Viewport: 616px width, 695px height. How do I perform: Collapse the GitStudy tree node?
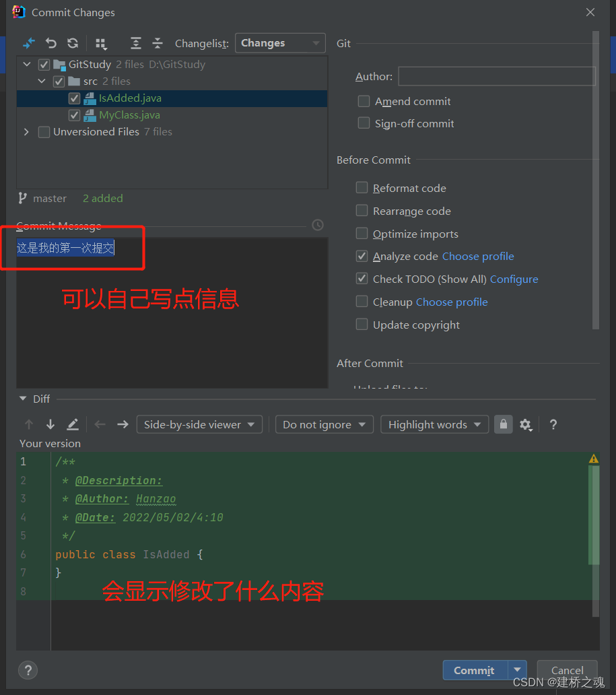click(x=27, y=64)
